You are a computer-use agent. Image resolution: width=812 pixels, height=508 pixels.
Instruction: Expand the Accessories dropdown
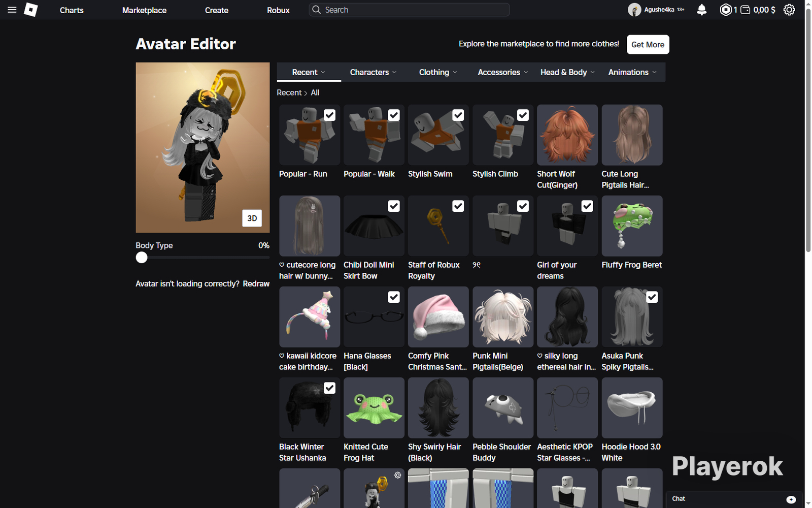502,72
